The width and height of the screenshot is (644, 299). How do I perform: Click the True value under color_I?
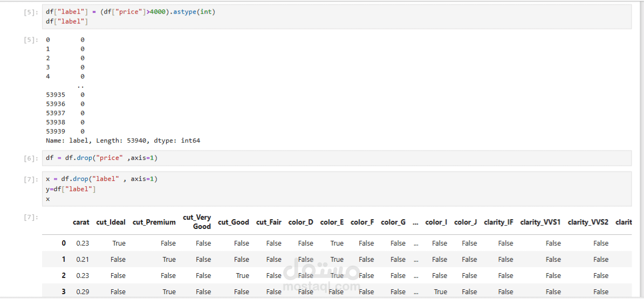tap(440, 291)
